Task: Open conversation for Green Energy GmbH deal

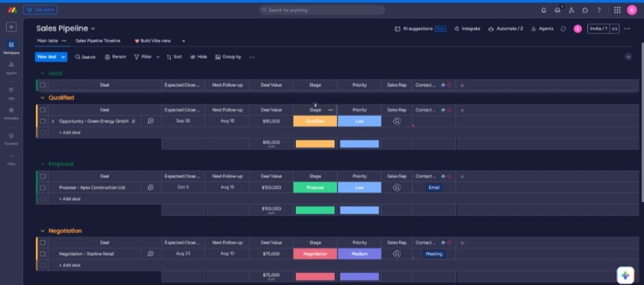Action: point(151,121)
